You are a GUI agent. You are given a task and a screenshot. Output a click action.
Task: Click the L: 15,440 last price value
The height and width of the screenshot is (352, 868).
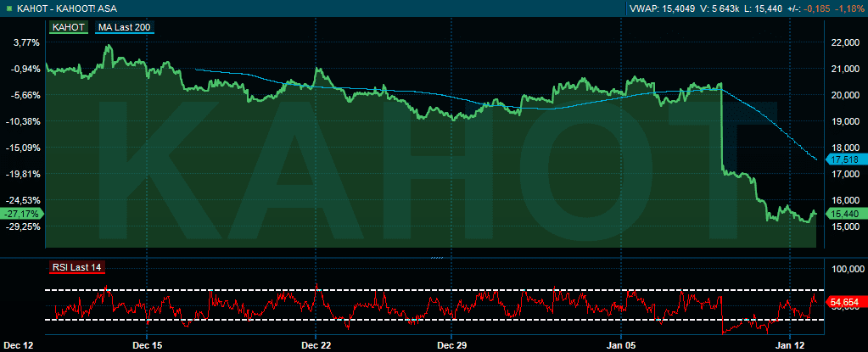[x=764, y=8]
